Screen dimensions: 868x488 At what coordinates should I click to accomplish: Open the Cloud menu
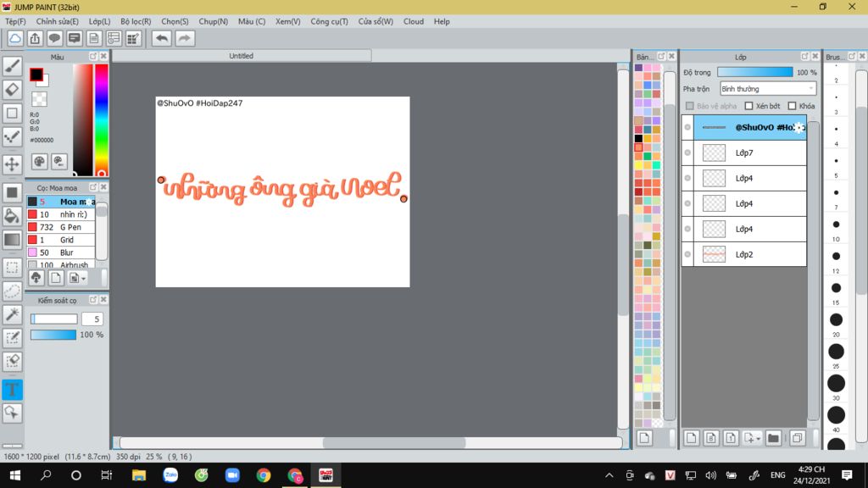pyautogui.click(x=414, y=21)
